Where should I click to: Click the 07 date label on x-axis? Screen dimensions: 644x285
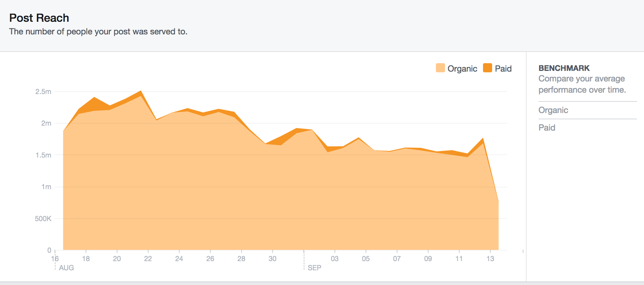pyautogui.click(x=397, y=259)
